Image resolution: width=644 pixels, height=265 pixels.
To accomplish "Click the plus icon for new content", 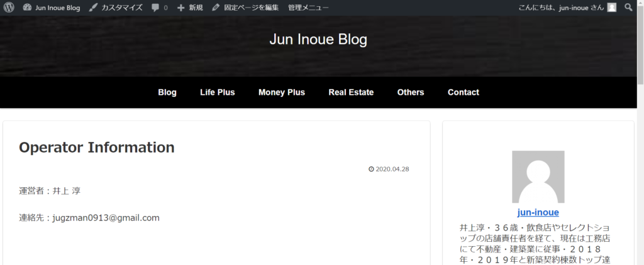I will (x=180, y=8).
